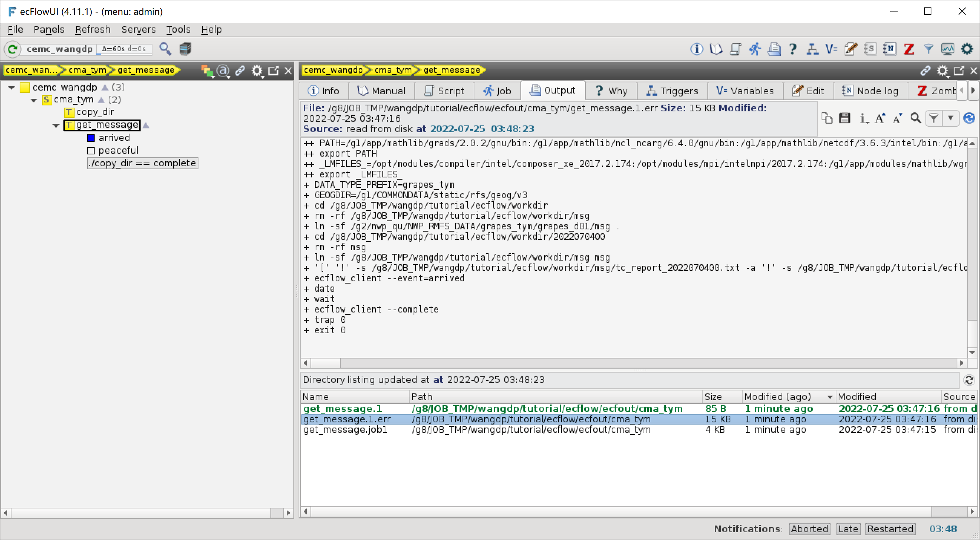
Task: Toggle the output text filter funnel
Action: coord(934,118)
